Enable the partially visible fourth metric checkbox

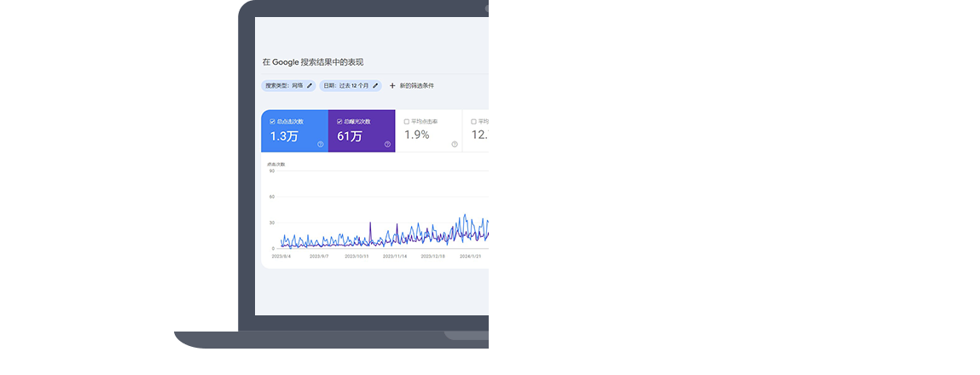[x=474, y=122]
